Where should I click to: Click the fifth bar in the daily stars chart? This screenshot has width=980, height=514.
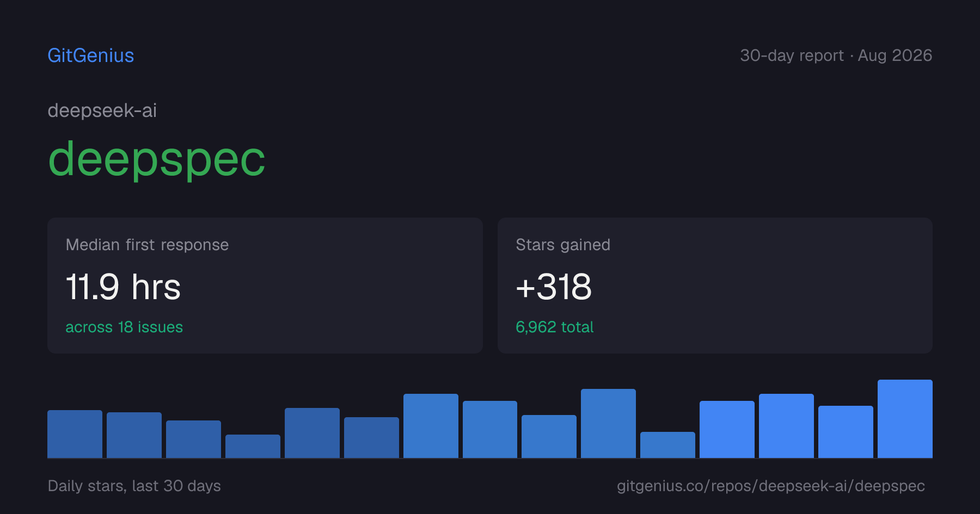pyautogui.click(x=312, y=433)
